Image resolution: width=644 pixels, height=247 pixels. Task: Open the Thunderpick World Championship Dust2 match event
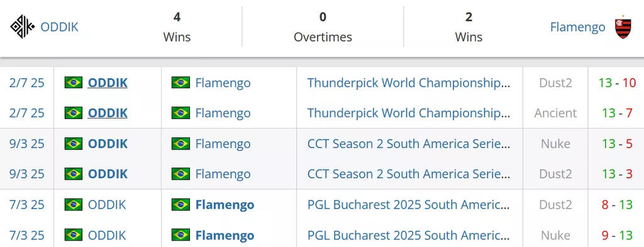[x=409, y=83]
